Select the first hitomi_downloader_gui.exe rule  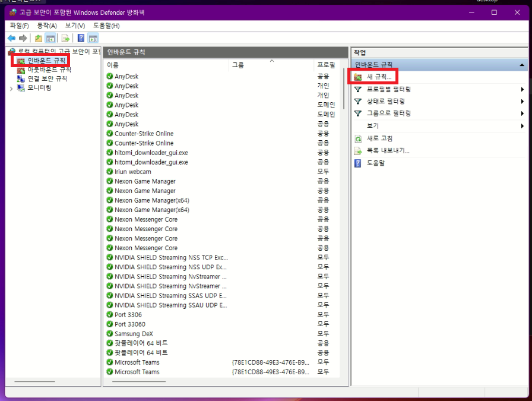[223, 153]
